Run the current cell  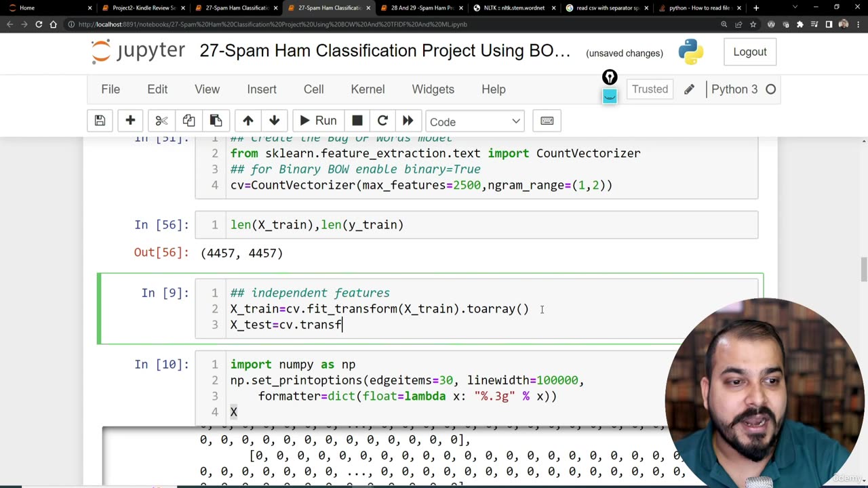(x=318, y=121)
